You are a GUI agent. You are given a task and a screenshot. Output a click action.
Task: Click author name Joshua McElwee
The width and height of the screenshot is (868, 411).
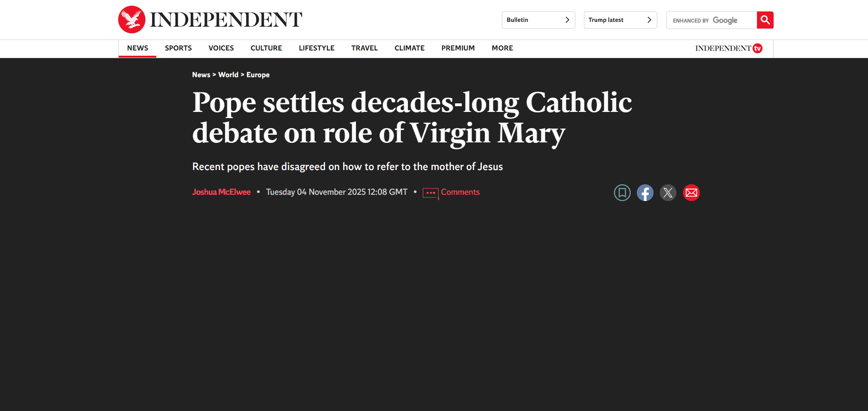[221, 192]
